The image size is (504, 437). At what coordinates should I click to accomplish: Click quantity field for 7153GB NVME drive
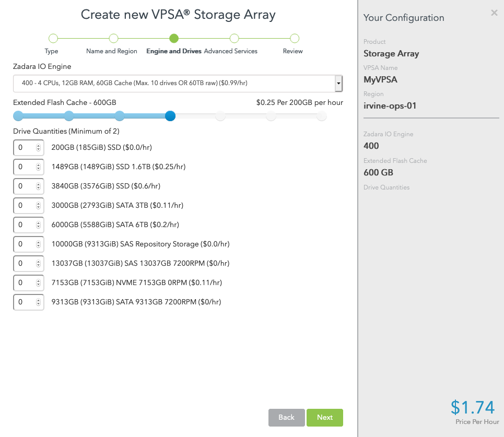point(28,282)
